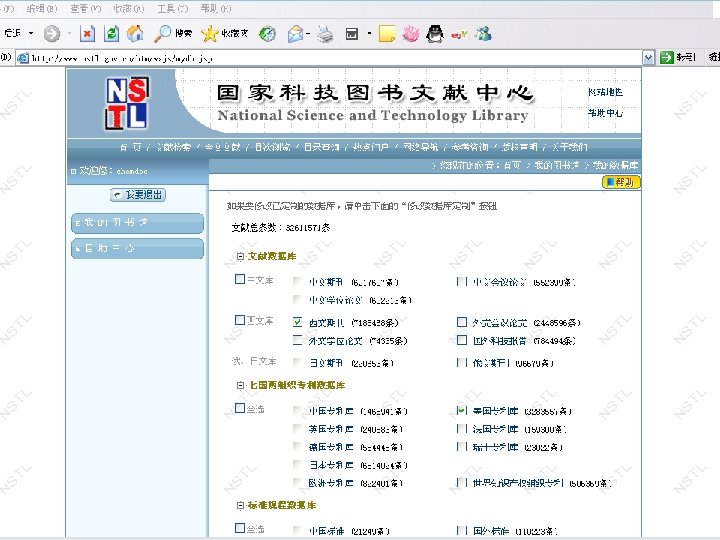Image resolution: width=720 pixels, height=540 pixels.
Task: Open the Back button history dropdown arrow
Action: point(31,33)
